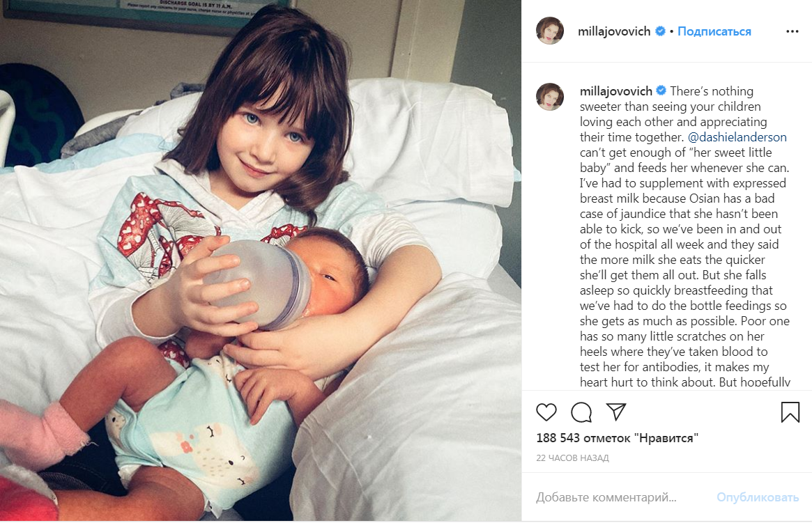
Task: Open millajovovich profile from header username
Action: coord(614,31)
